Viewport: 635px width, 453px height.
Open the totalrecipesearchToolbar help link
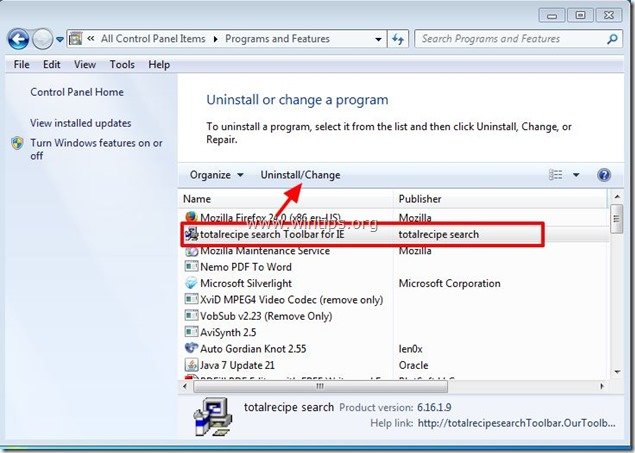click(516, 423)
